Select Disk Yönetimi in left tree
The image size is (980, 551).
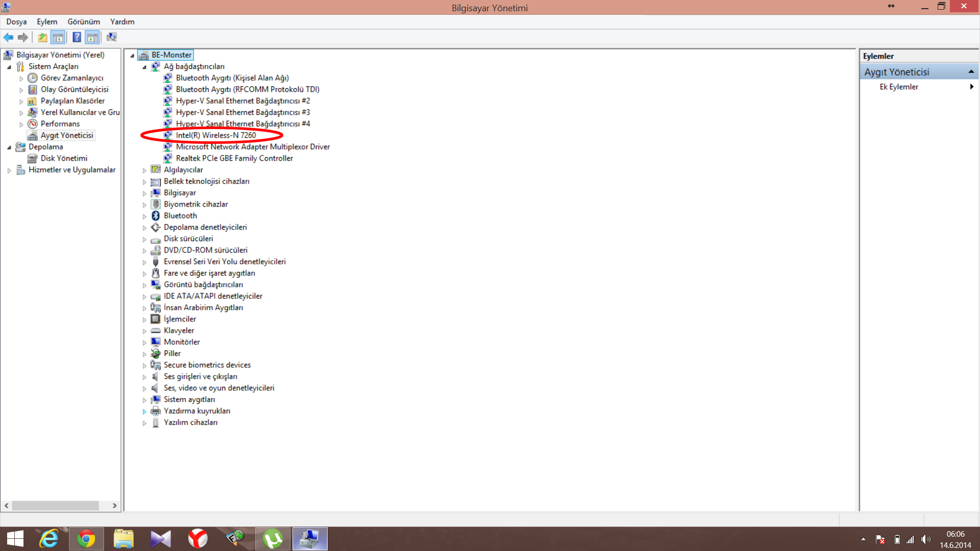coord(64,158)
